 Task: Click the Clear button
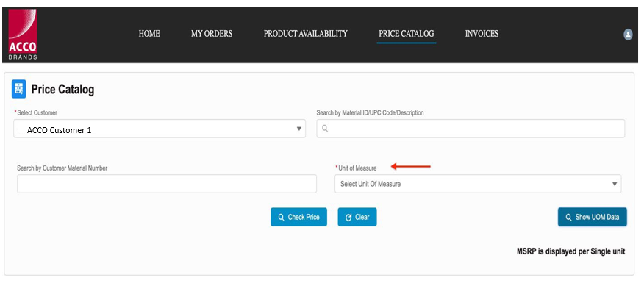(357, 217)
